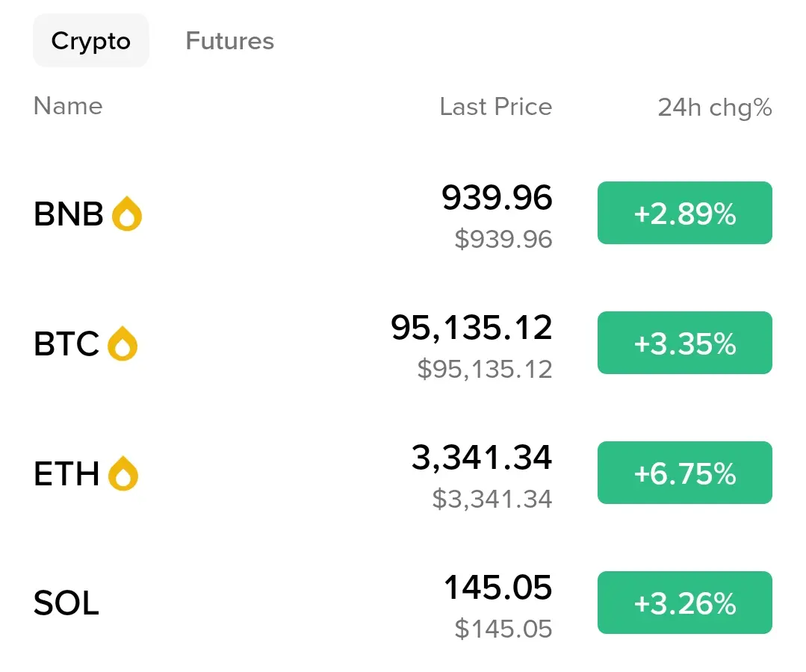Click the BNB +2.89% change button
Viewport: 806px width, 672px height.
(684, 214)
